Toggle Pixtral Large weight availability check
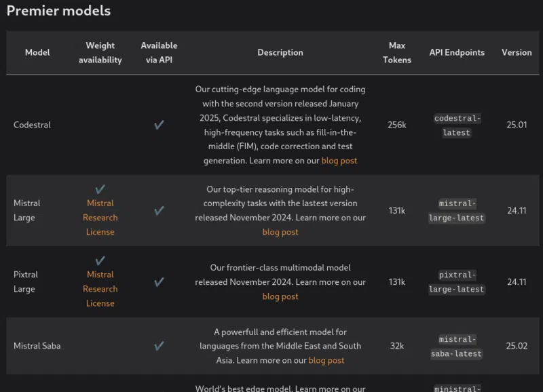This screenshot has height=392, width=543. pyautogui.click(x=100, y=260)
